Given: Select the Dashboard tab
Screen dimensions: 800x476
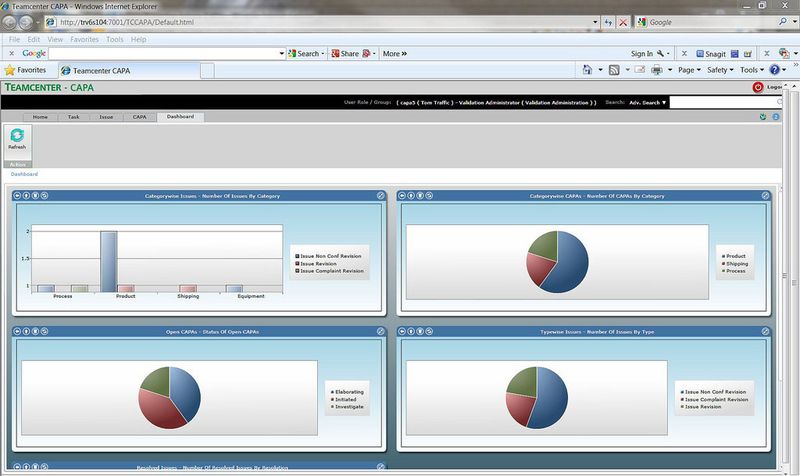Looking at the screenshot, I should 180,117.
